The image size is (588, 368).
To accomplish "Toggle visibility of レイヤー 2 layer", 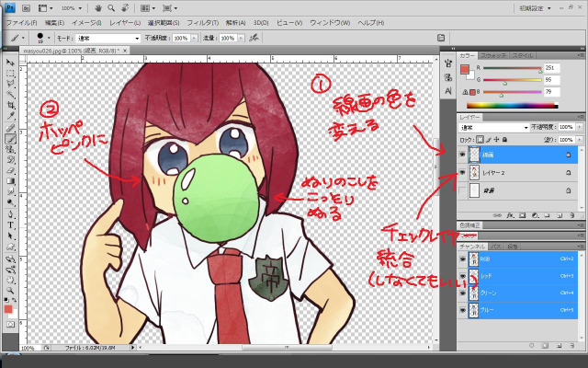I will point(462,172).
